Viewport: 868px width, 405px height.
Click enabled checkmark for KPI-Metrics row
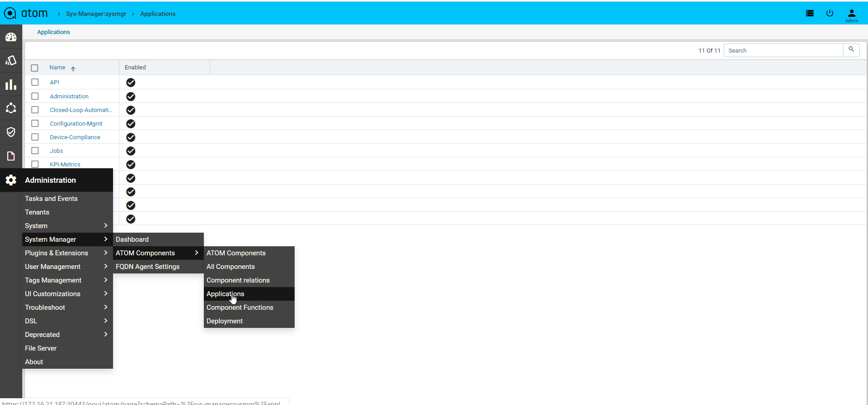[x=131, y=165]
